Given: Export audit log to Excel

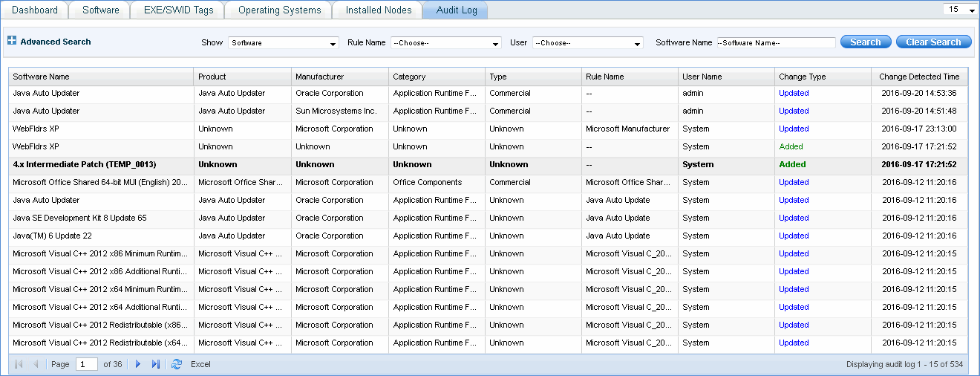Looking at the screenshot, I should point(200,364).
